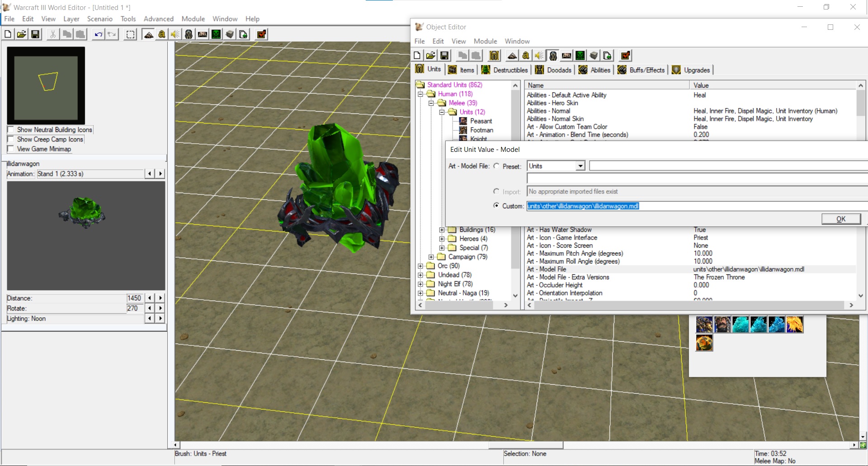
Task: Open Trigger Editor from main toolbar
Action: [162, 34]
